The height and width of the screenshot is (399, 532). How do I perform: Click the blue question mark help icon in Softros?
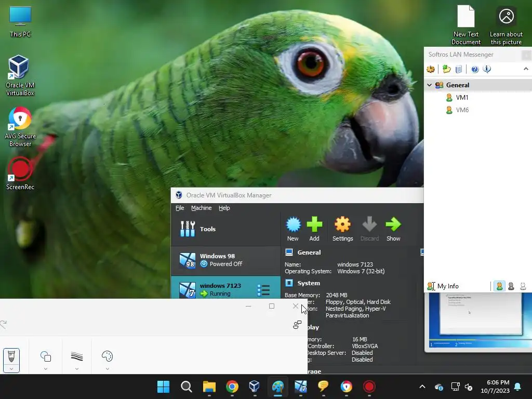click(475, 69)
